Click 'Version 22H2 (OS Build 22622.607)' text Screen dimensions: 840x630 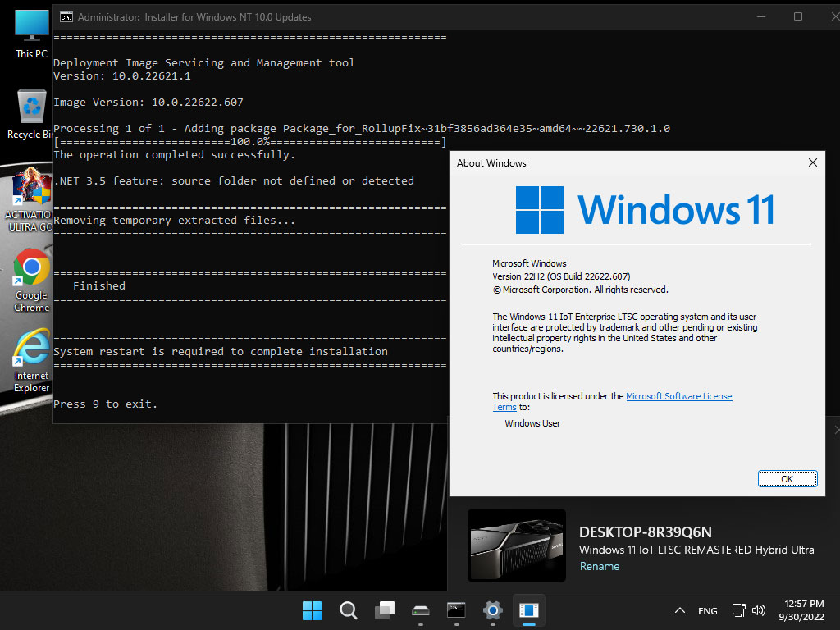pyautogui.click(x=561, y=276)
